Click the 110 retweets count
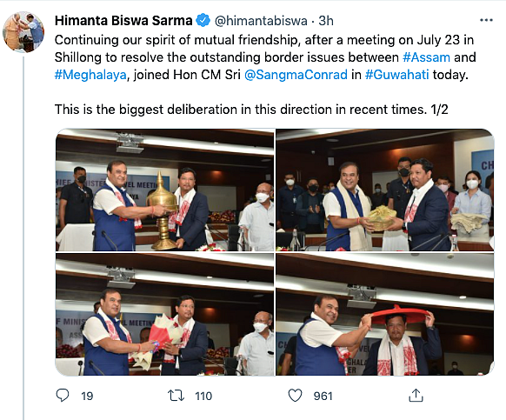Viewport: 506px width, 420px height. pos(203,397)
